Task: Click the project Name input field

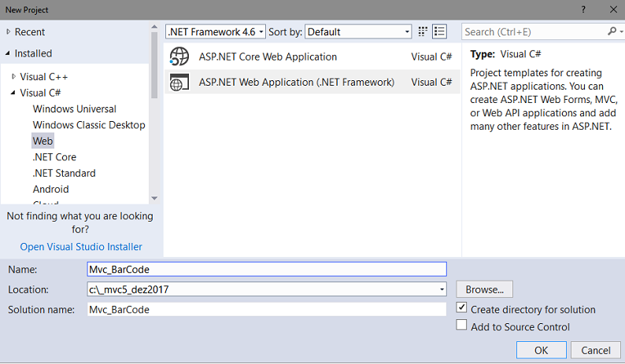Action: (x=267, y=269)
